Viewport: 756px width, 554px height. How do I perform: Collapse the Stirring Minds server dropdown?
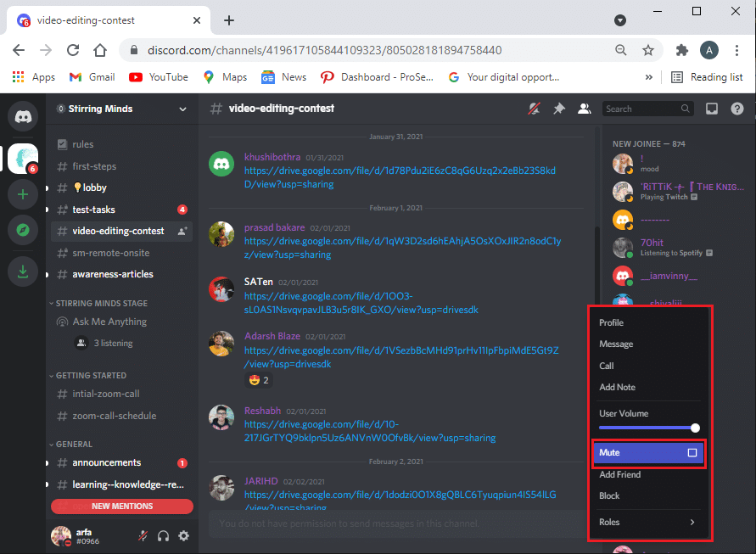pos(182,109)
